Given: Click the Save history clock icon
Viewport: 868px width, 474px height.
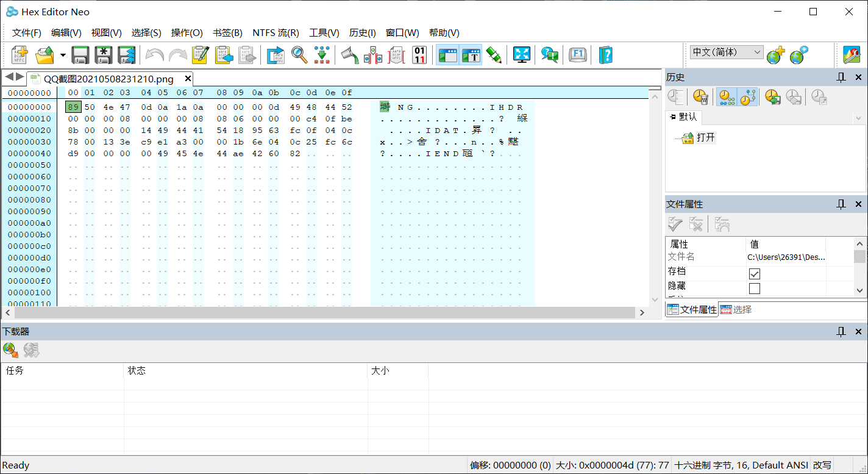Looking at the screenshot, I should pyautogui.click(x=773, y=97).
